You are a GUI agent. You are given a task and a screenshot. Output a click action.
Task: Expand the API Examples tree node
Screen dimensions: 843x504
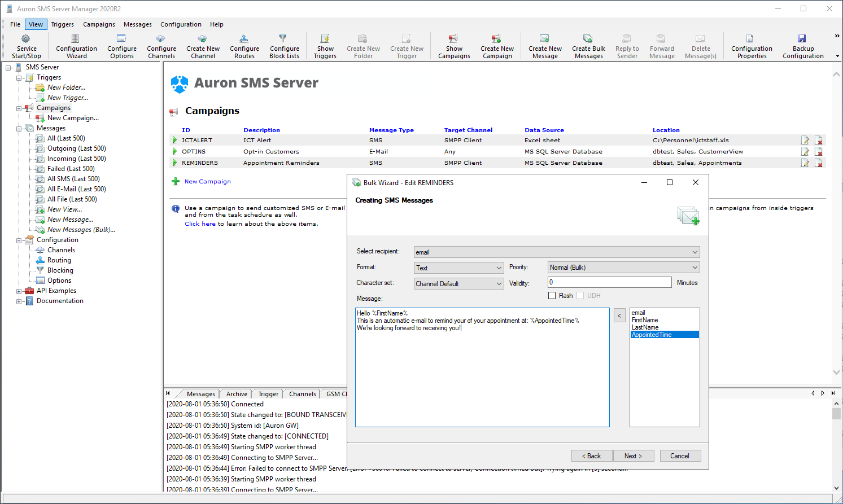19,291
